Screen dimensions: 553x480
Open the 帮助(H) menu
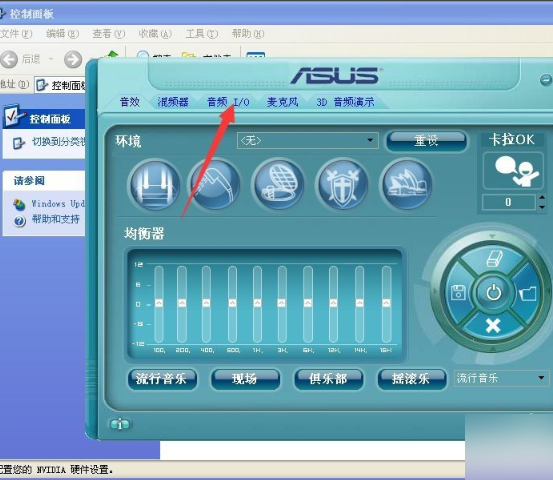[x=248, y=34]
